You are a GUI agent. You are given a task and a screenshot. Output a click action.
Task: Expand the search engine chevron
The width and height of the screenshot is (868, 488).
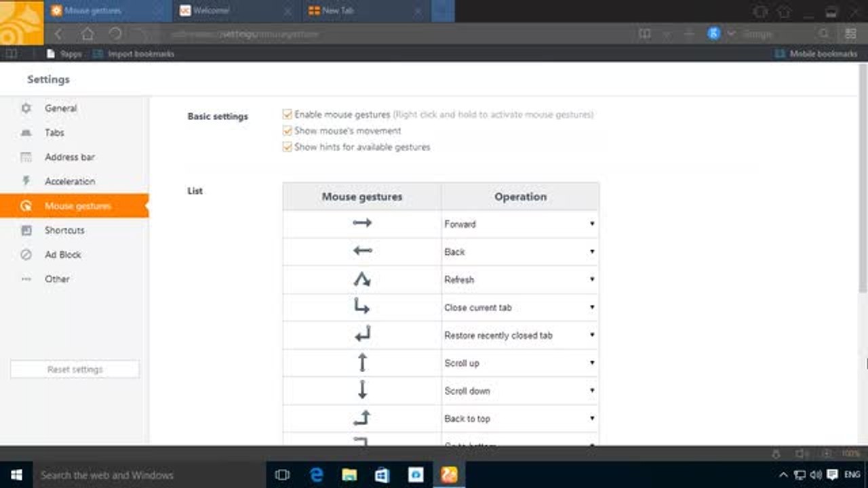point(731,34)
